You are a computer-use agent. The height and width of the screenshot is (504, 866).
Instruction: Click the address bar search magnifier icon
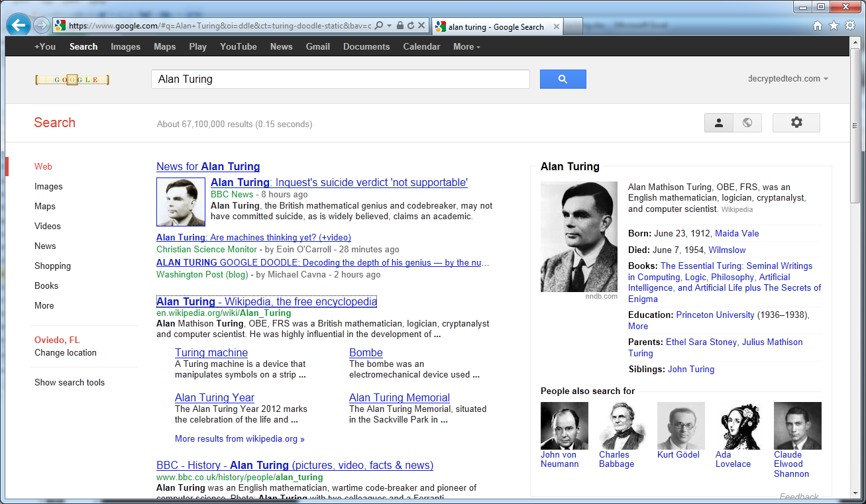tap(379, 26)
